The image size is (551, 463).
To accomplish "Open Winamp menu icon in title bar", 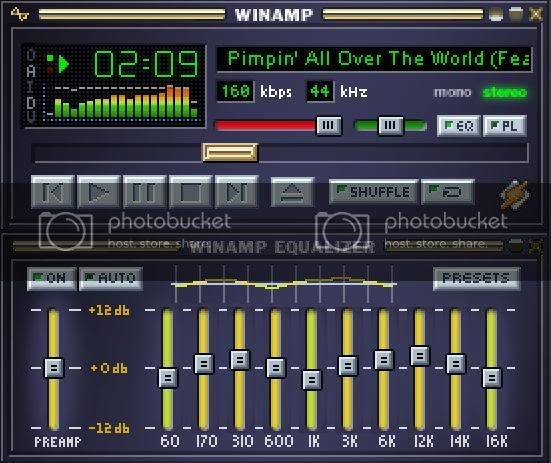I will pyautogui.click(x=20, y=14).
